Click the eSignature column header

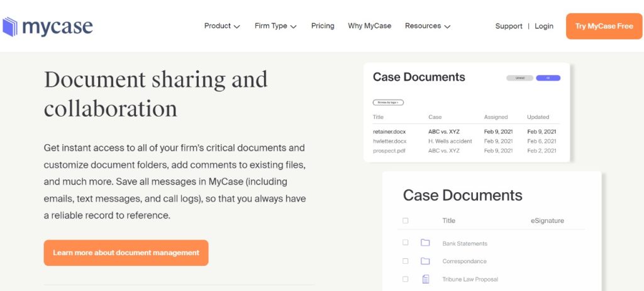tap(547, 220)
